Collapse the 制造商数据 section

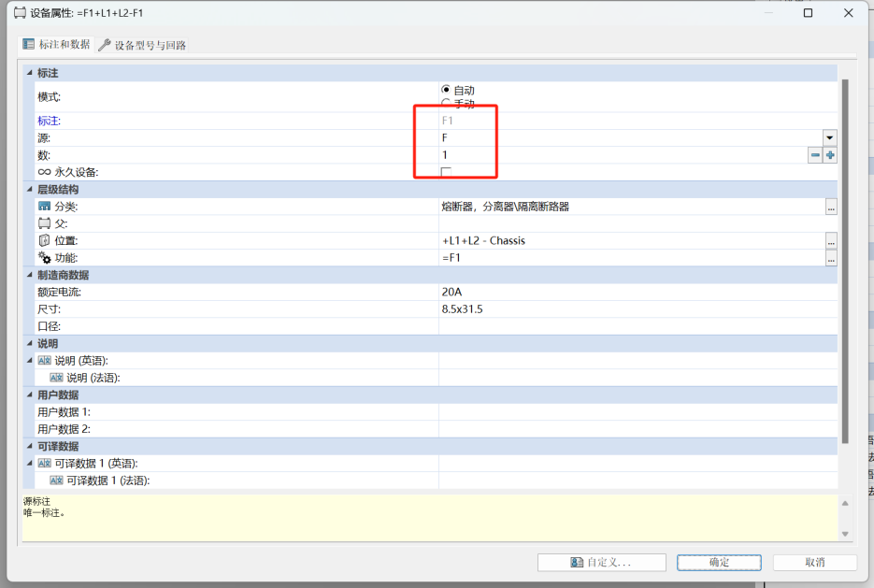[x=28, y=275]
